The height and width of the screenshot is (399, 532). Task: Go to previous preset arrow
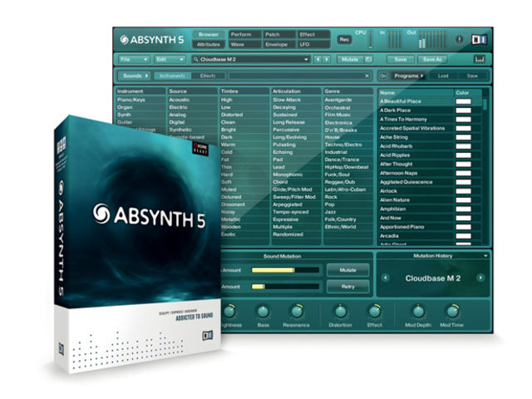pyautogui.click(x=318, y=59)
